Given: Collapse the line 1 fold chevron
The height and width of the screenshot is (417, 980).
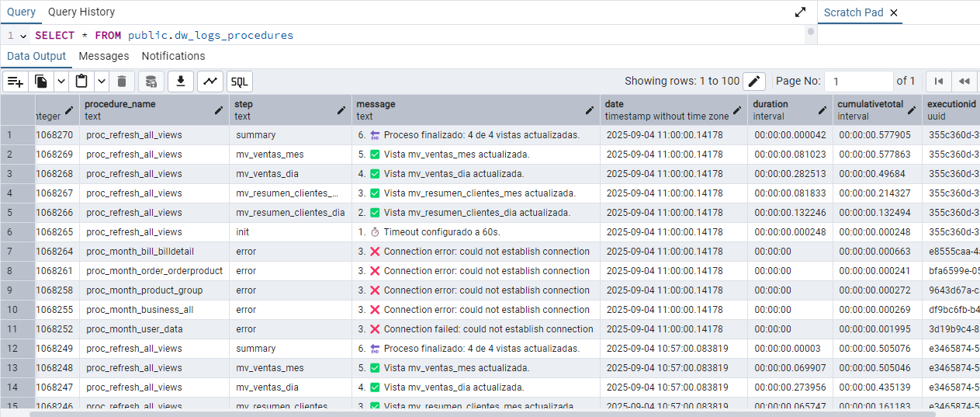Looking at the screenshot, I should (24, 36).
